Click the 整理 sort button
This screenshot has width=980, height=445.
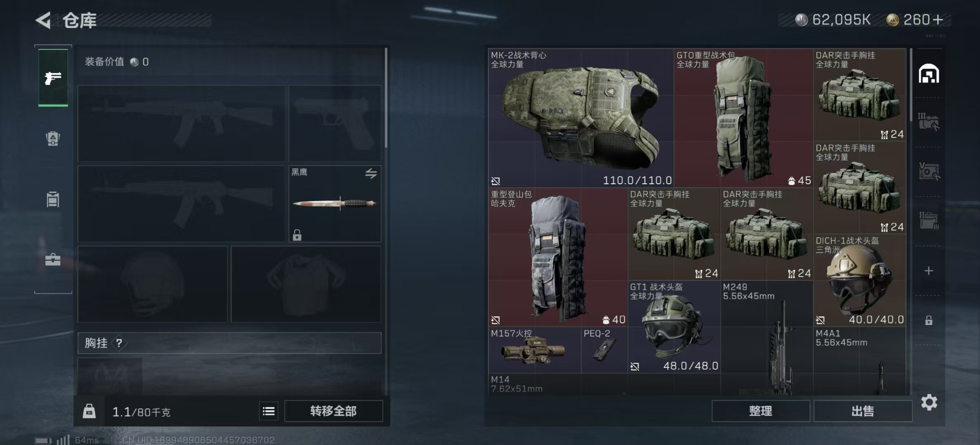tap(761, 411)
